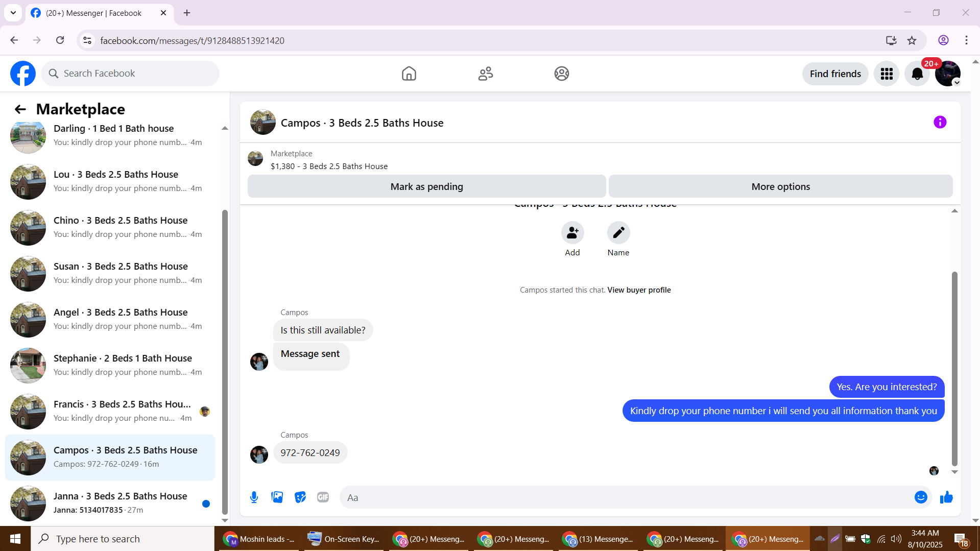Click the message thread scrollbar
Image resolution: width=980 pixels, height=551 pixels.
tap(954, 369)
